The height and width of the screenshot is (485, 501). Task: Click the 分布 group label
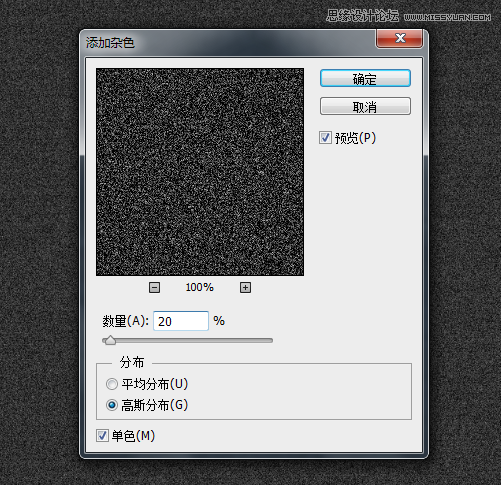point(132,362)
